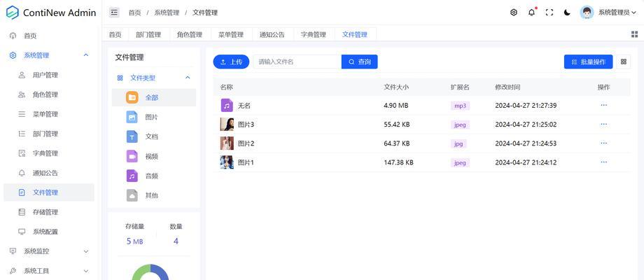Switch to the 通知公告 tab
This screenshot has height=280, width=644.
coord(272,34)
